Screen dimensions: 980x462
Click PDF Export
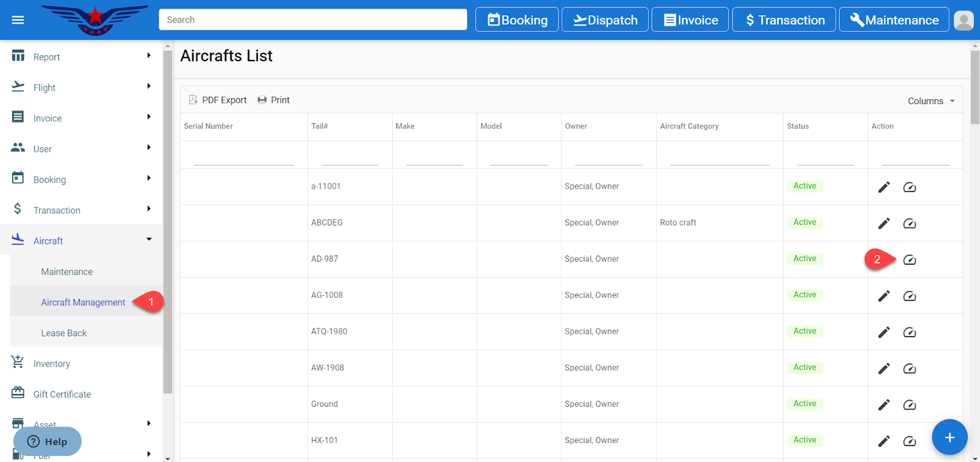(x=218, y=100)
